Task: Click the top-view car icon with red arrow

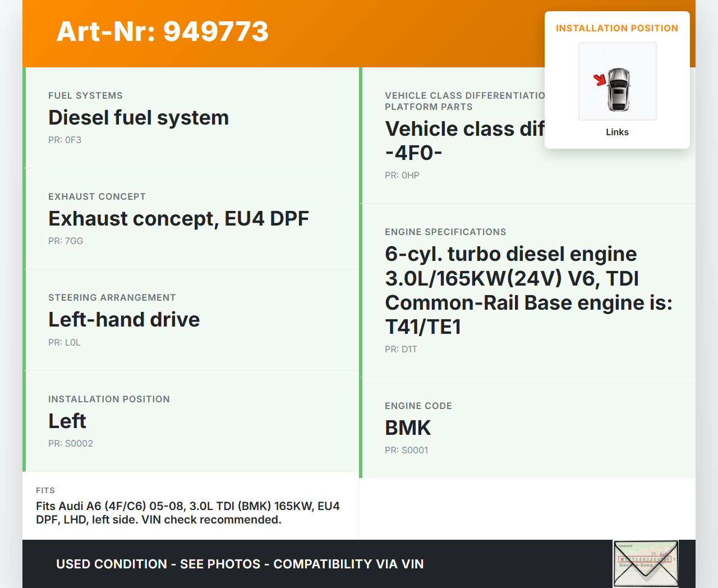Action: 617,82
